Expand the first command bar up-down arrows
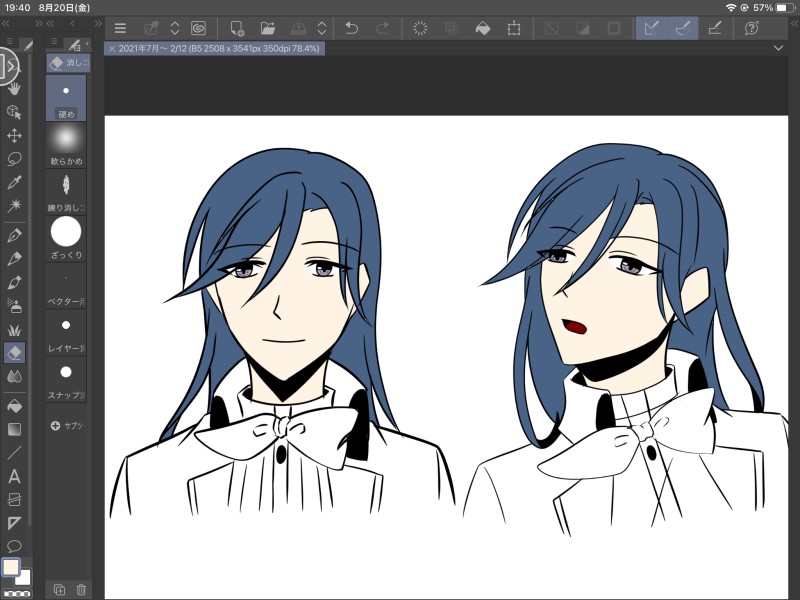This screenshot has height=600, width=800. pos(174,28)
